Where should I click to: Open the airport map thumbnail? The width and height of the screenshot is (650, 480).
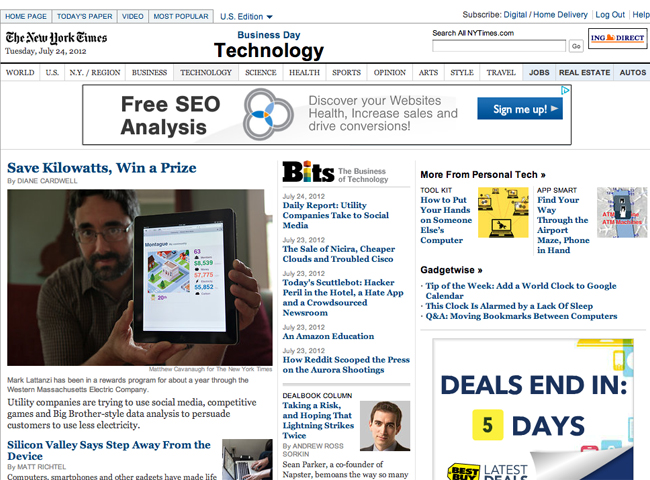[x=621, y=212]
